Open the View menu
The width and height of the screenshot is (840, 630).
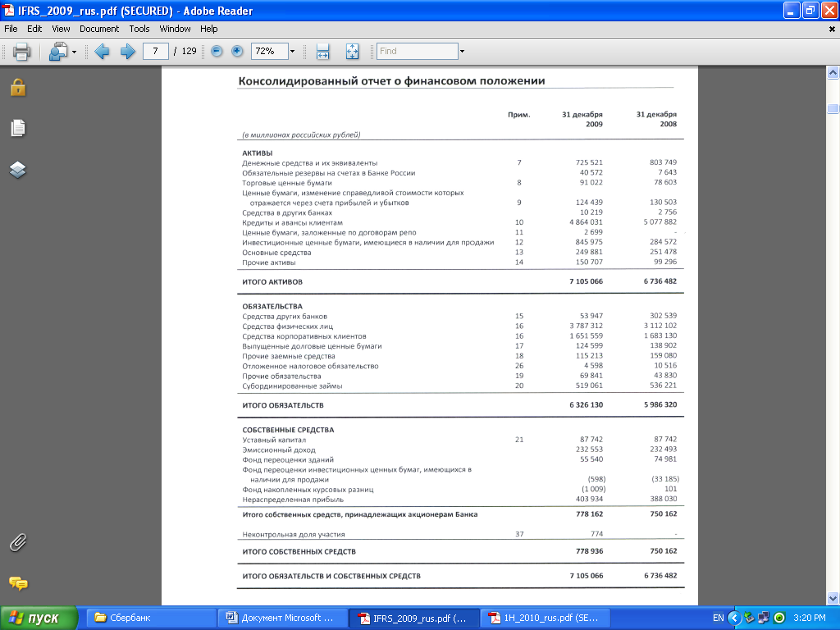61,29
